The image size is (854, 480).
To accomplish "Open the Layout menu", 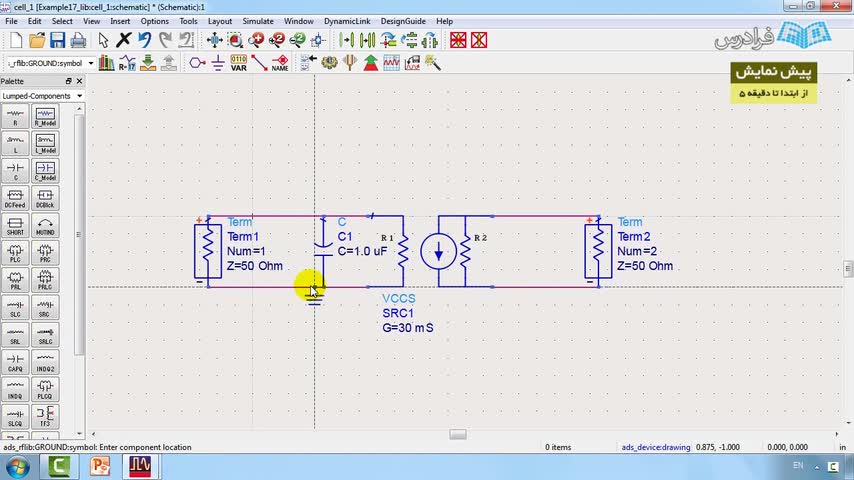I will pos(219,21).
